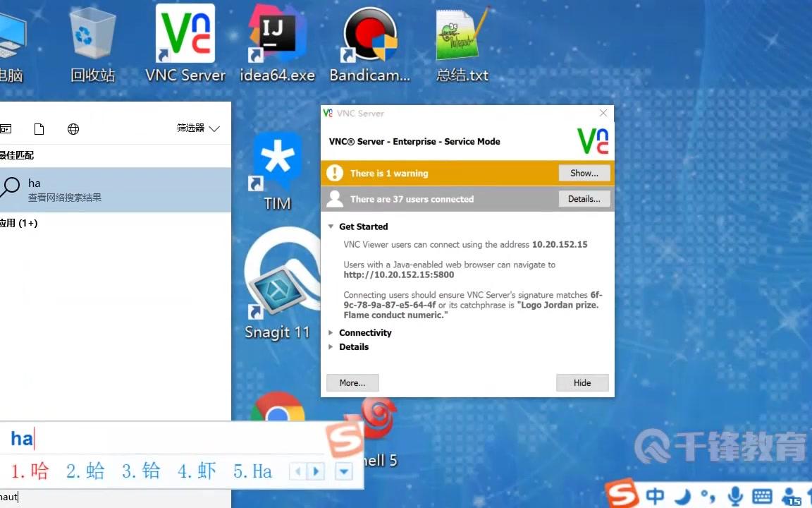Launch Snagit 11 from the desktop

click(x=277, y=289)
